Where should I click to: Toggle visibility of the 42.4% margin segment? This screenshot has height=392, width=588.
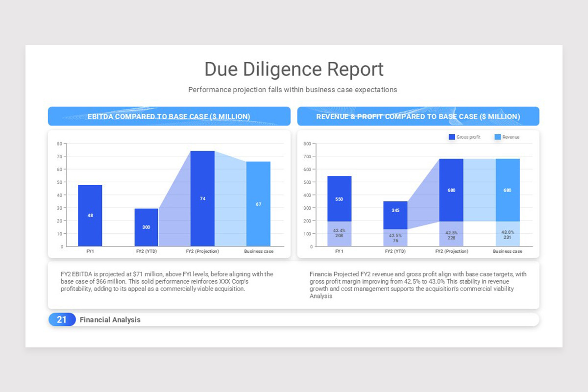click(x=340, y=234)
